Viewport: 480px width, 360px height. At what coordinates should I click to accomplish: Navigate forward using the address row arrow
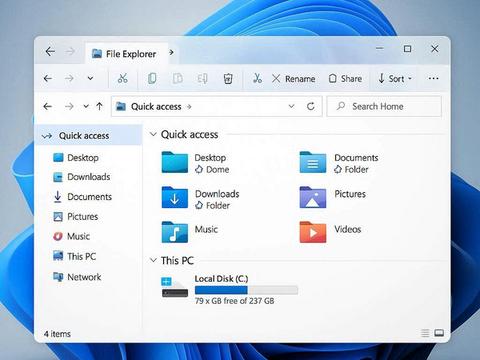click(x=69, y=107)
